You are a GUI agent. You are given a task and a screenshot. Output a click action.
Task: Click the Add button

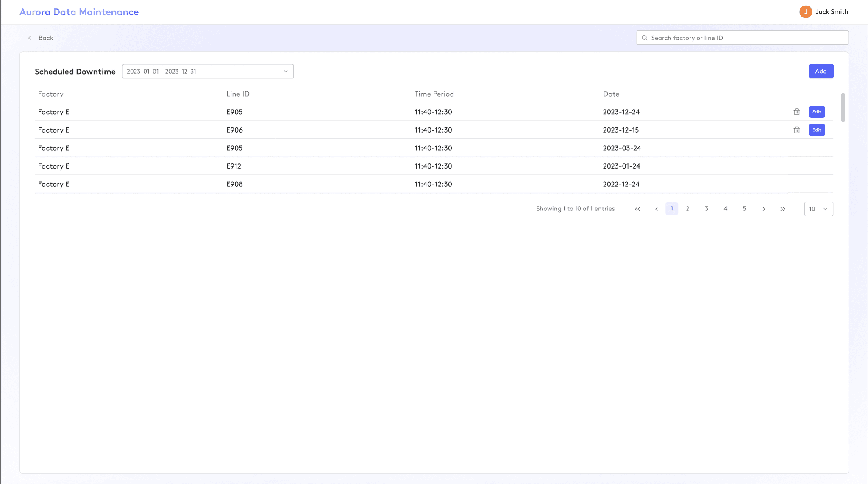821,71
